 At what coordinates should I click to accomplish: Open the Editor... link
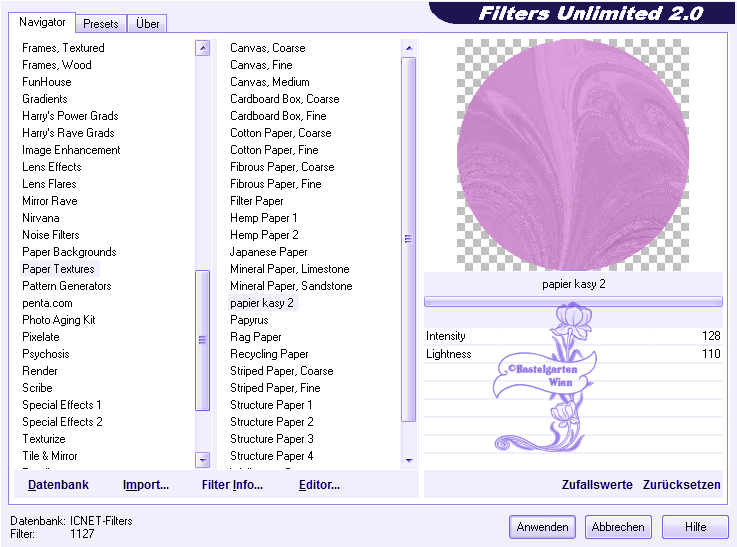(319, 484)
